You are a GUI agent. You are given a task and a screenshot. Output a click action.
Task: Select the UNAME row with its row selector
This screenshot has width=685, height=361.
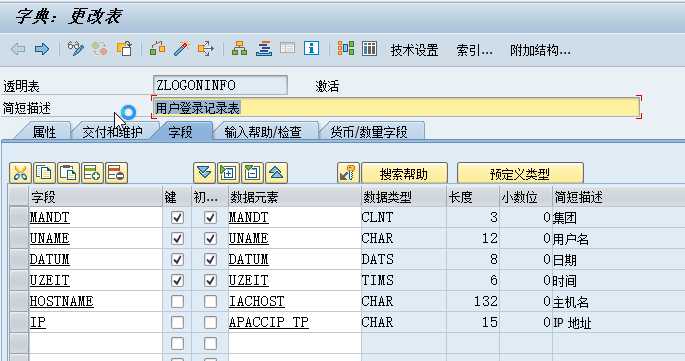[18, 238]
